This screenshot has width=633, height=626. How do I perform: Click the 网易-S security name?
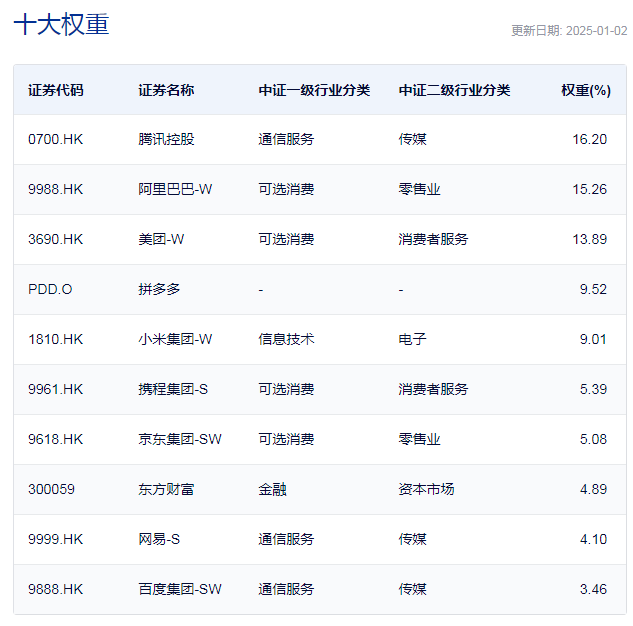pos(159,539)
